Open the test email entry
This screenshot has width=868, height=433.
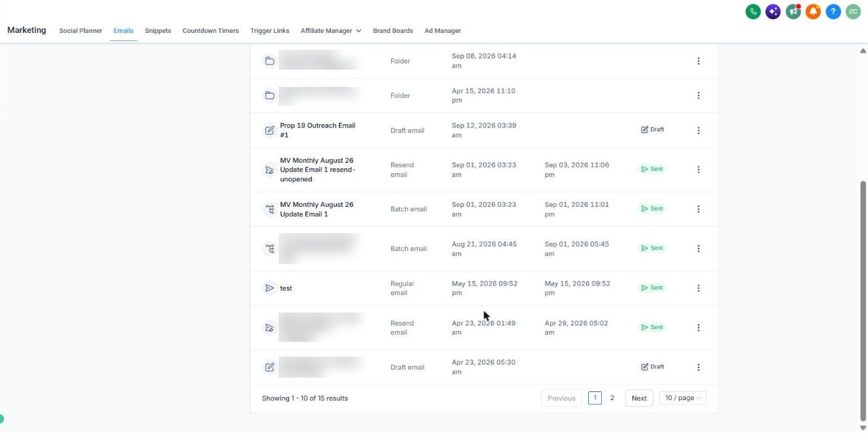pyautogui.click(x=286, y=288)
